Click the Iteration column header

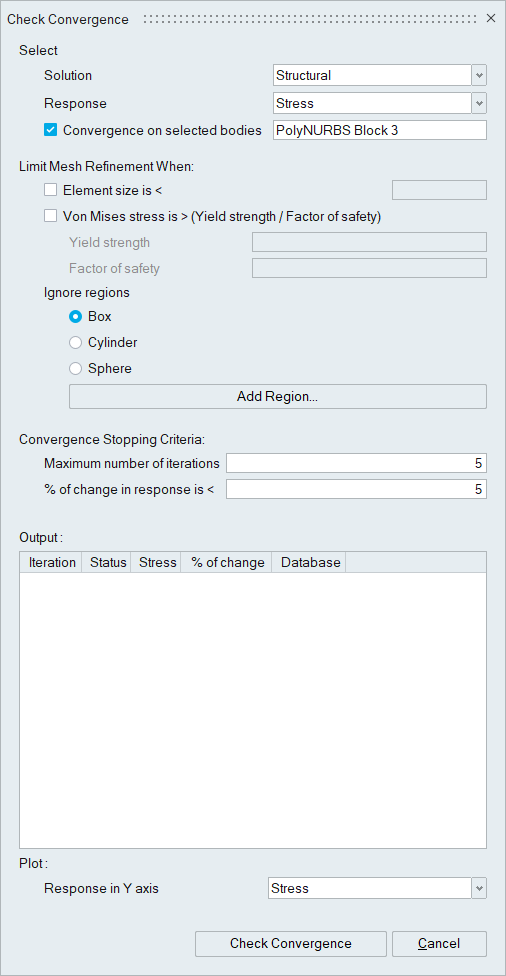point(52,562)
